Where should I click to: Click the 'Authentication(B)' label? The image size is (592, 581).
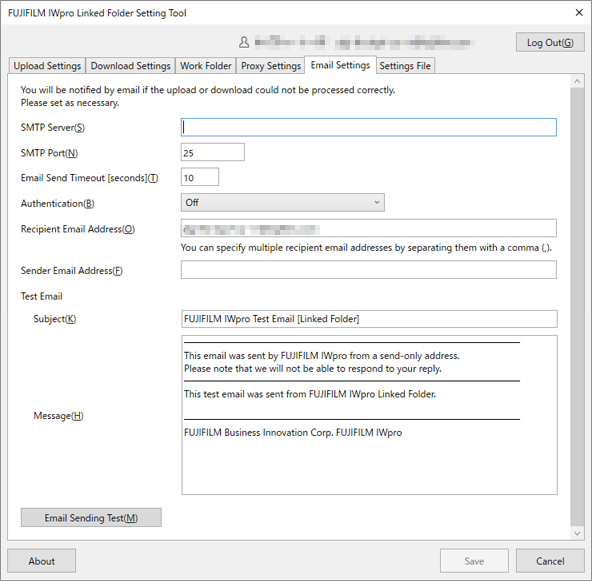pyautogui.click(x=57, y=203)
